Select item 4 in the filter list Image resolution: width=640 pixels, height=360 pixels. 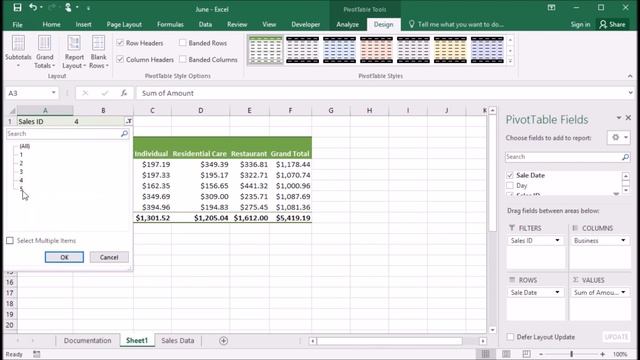point(21,180)
